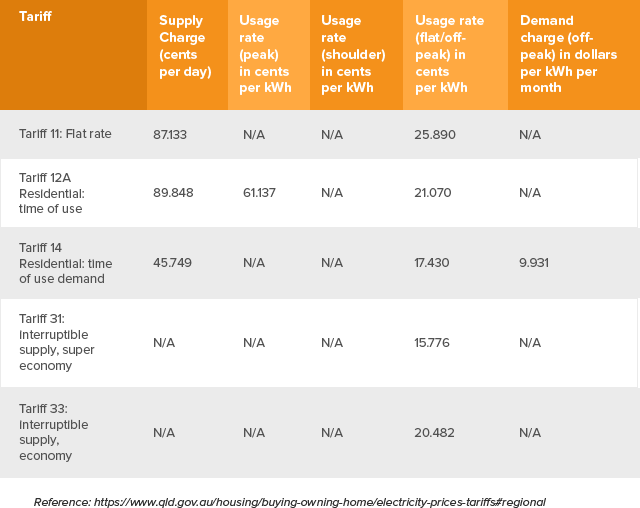Select the Tariff 11: Flat rate row label
Screen dimensions: 640x508
coord(65,134)
